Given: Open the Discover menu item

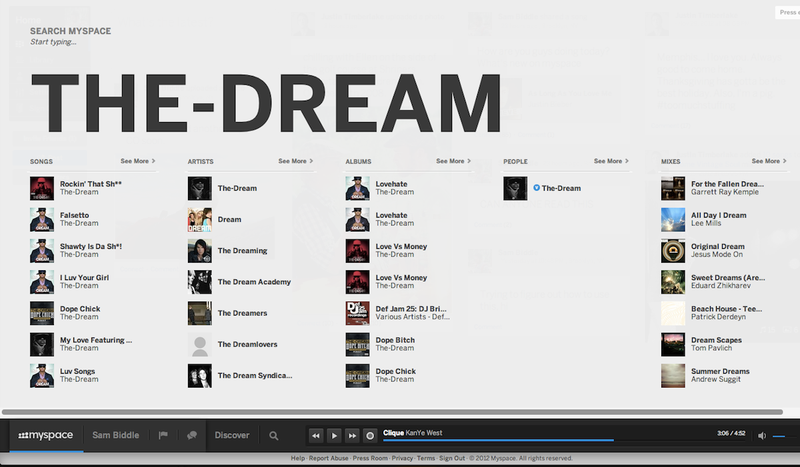Looking at the screenshot, I should [232, 435].
